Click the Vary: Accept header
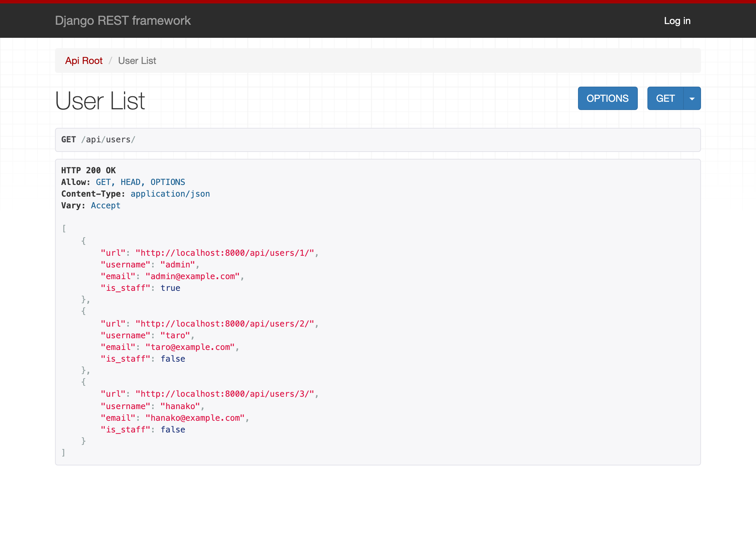This screenshot has height=550, width=756. coord(91,206)
